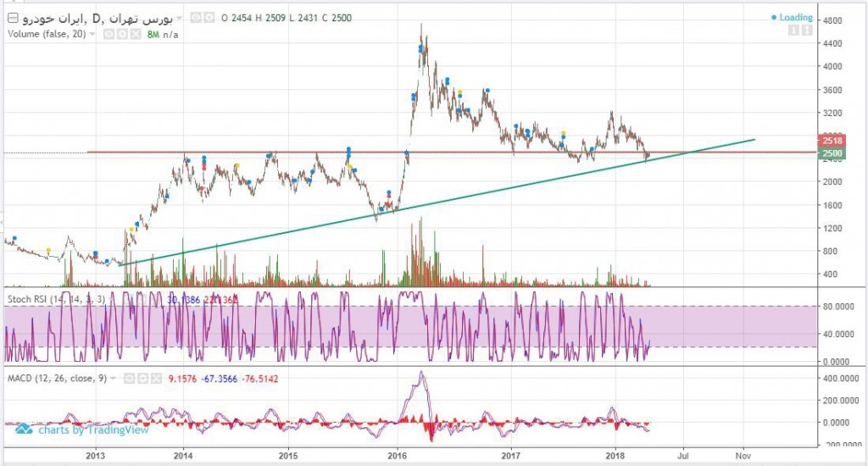Click the Nov label on time axis
Viewport: 868px width, 466px height.
click(x=743, y=456)
